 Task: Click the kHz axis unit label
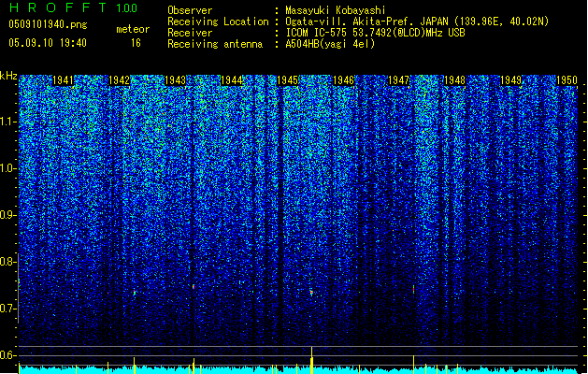[x=8, y=76]
